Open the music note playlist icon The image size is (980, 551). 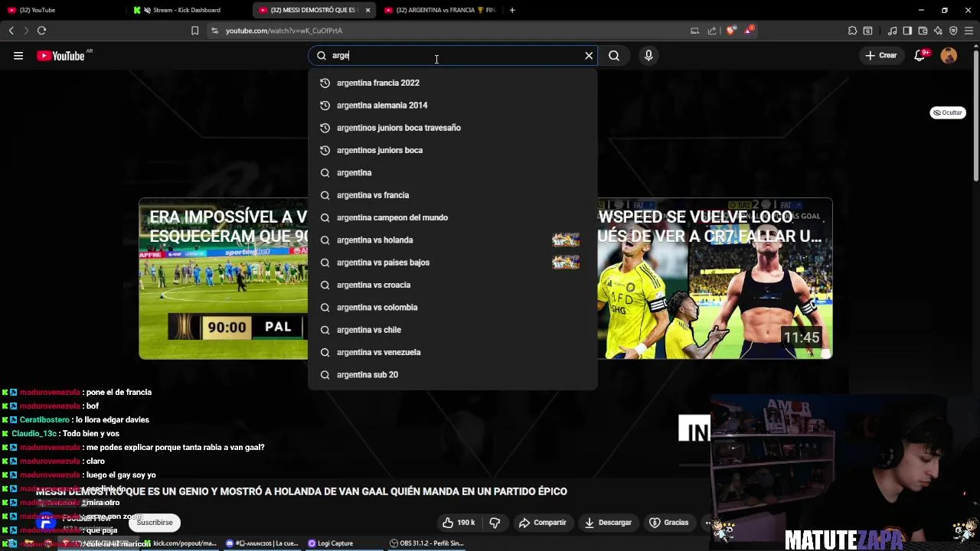[892, 31]
